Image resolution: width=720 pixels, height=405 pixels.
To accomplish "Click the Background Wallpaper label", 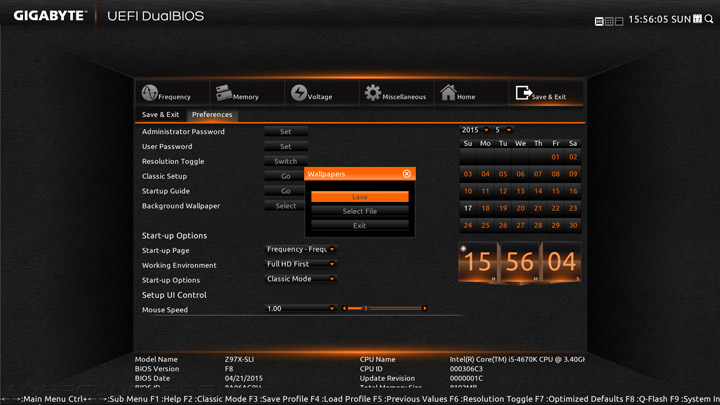I will coord(181,206).
